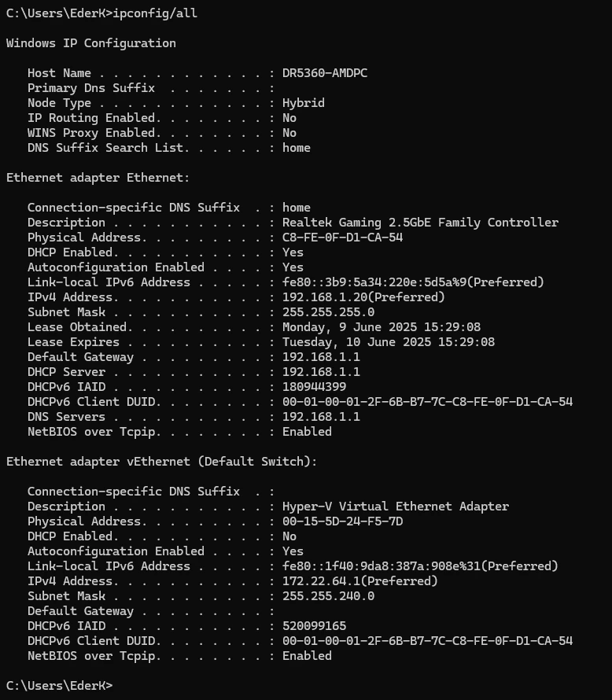Click the Hyper-V physical address 00-15-5D-24-F5-7D
This screenshot has width=612, height=700.
click(x=342, y=521)
